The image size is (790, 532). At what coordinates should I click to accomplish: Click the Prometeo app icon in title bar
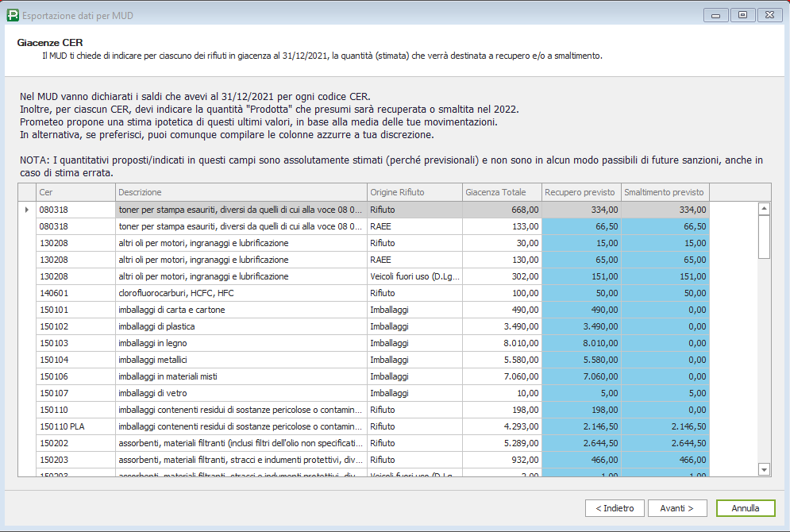[12, 15]
